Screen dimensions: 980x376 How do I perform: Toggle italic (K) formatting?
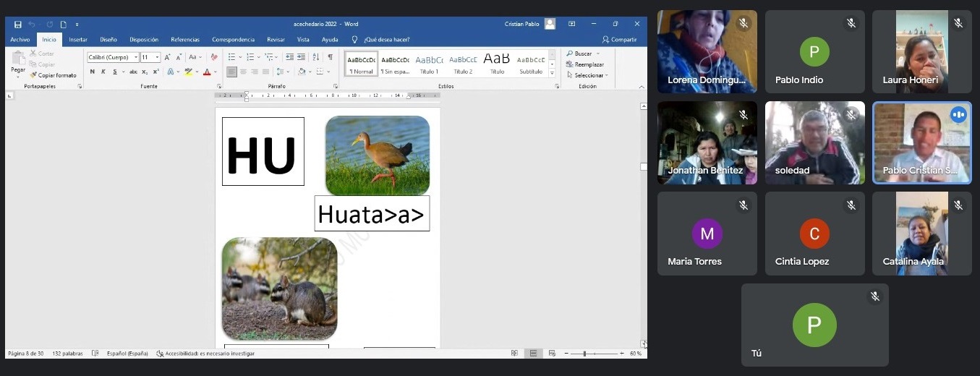click(103, 72)
